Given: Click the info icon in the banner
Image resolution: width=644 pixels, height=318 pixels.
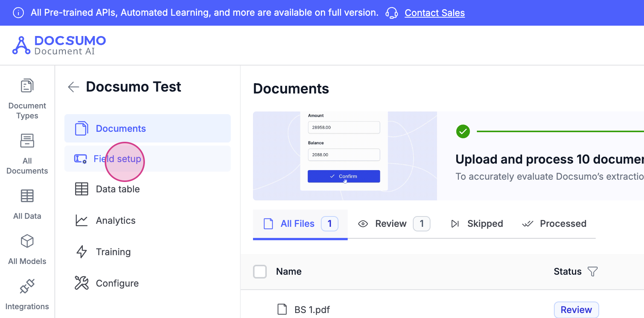Looking at the screenshot, I should coord(18,13).
